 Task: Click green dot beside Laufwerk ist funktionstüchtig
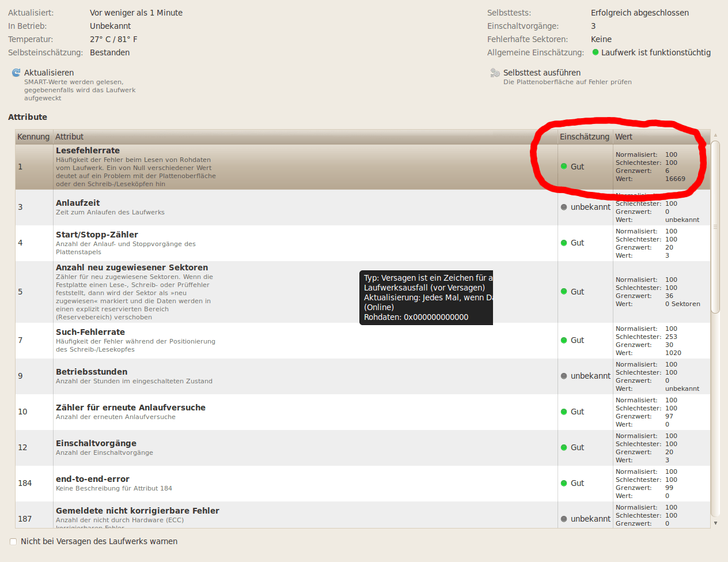tap(596, 52)
